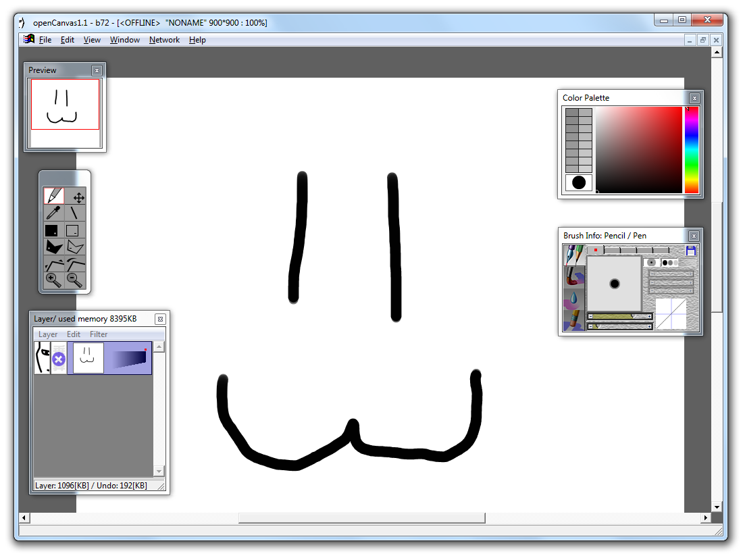This screenshot has width=743, height=560.
Task: Select the Watercolor drop brush type
Action: pos(574,298)
